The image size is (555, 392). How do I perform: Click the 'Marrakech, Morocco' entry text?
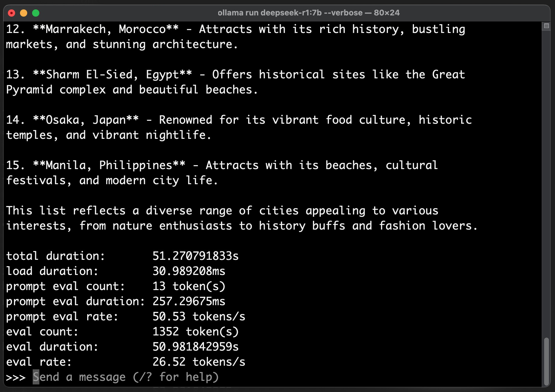point(106,29)
